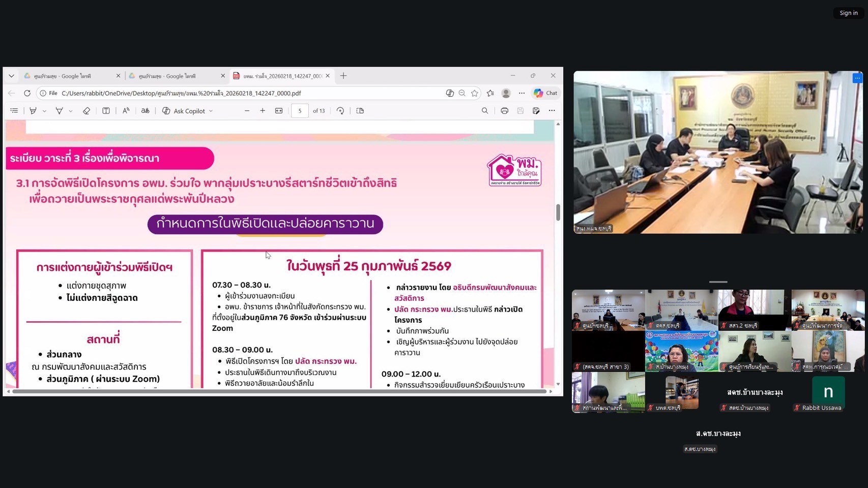
Task: Refresh the browser page
Action: (x=27, y=93)
